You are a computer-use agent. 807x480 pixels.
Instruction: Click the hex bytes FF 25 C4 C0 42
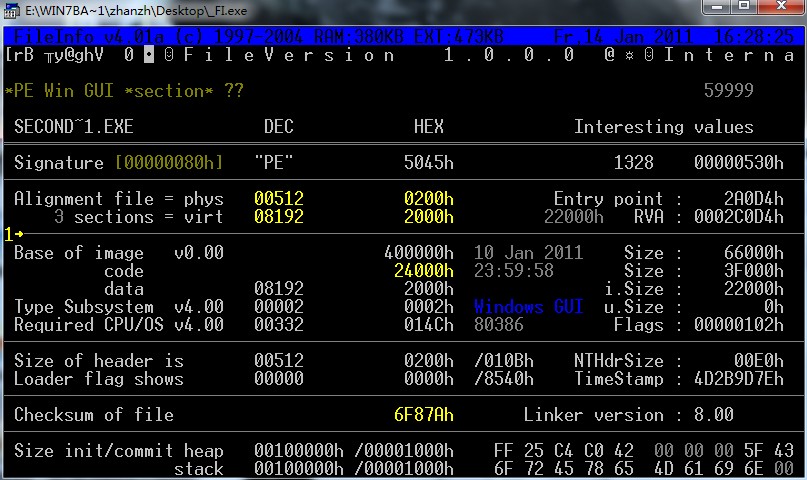(564, 451)
